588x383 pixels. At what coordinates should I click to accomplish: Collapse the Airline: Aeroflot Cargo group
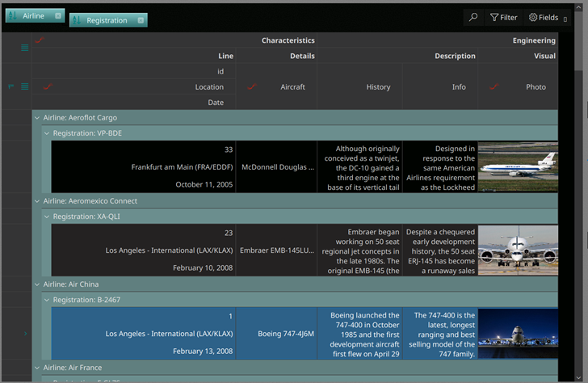37,118
